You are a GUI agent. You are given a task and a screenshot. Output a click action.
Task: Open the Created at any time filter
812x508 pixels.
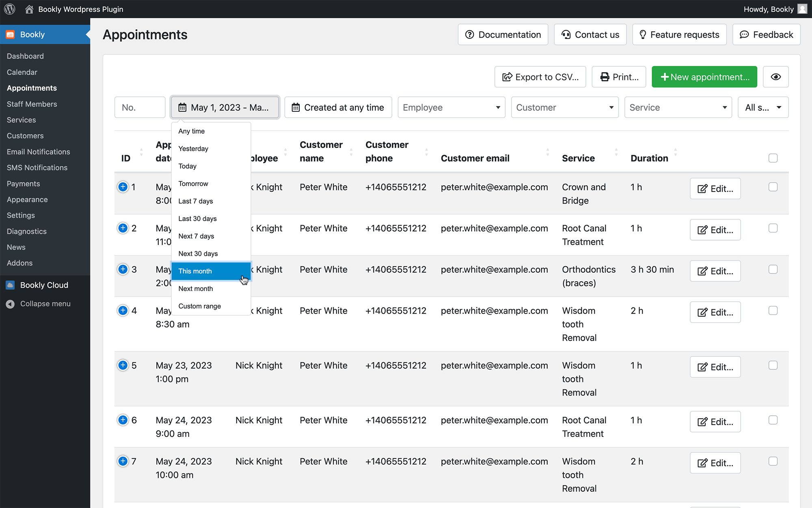click(x=338, y=107)
